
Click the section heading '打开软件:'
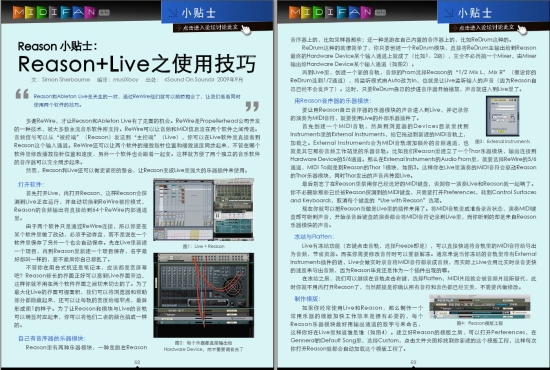point(31,184)
